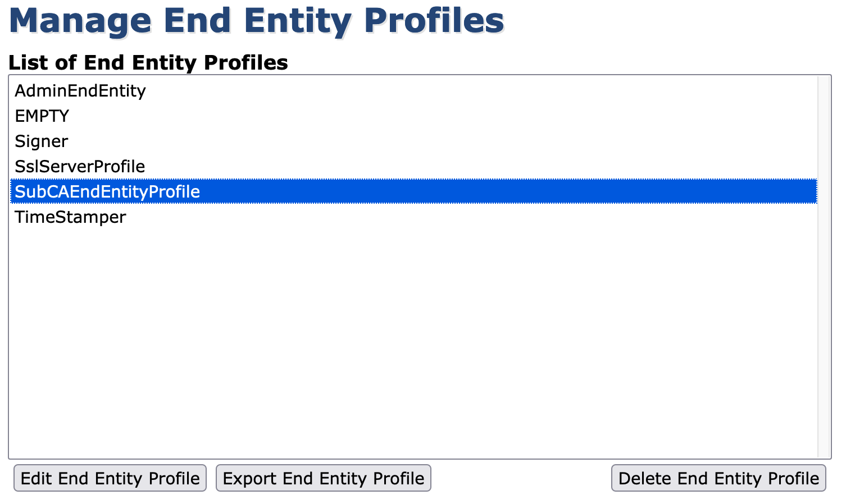The height and width of the screenshot is (504, 846).
Task: Choose the Signer profile entry
Action: (42, 141)
